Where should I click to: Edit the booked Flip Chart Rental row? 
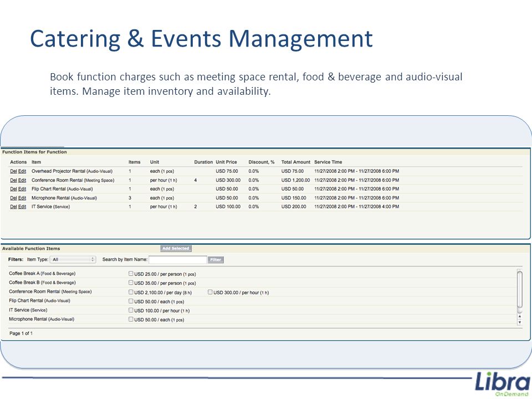[22, 189]
